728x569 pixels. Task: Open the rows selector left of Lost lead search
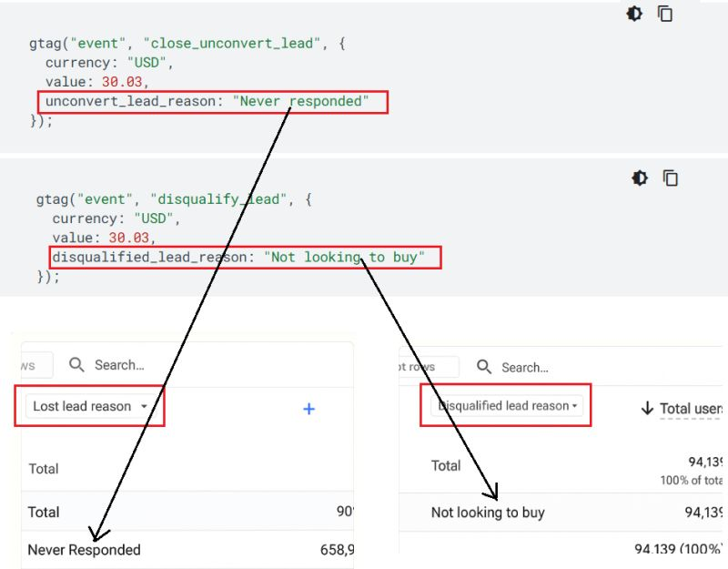click(37, 365)
